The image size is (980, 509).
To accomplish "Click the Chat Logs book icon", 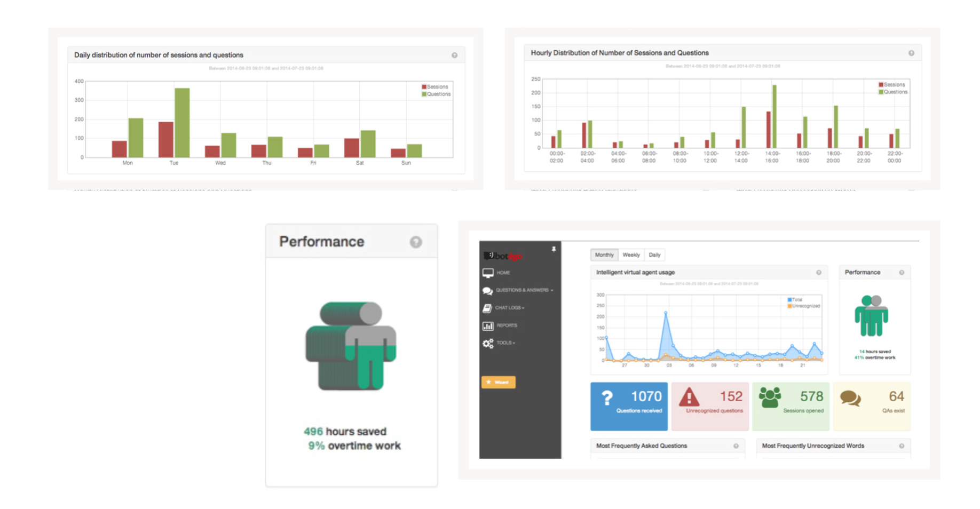I will tap(487, 308).
